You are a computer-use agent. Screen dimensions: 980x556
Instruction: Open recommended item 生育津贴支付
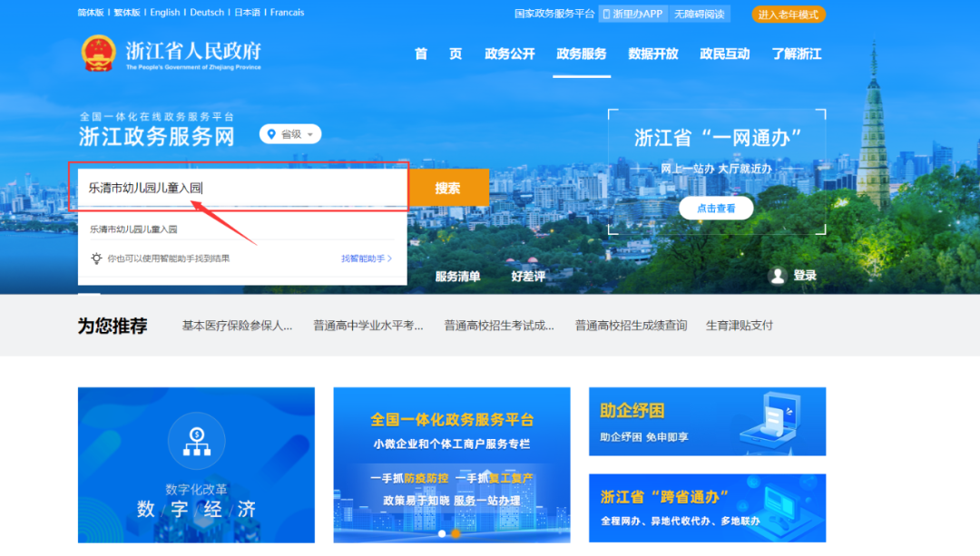pyautogui.click(x=740, y=326)
